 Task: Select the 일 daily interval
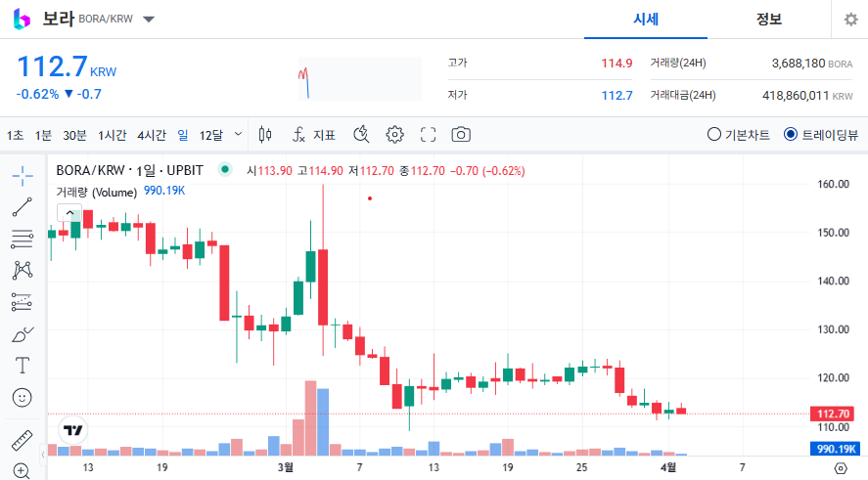(x=183, y=135)
